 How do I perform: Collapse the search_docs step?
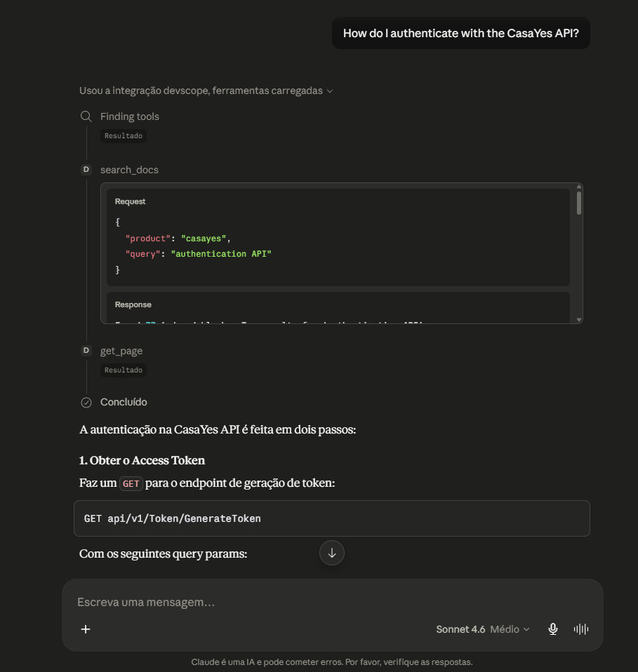(x=129, y=170)
